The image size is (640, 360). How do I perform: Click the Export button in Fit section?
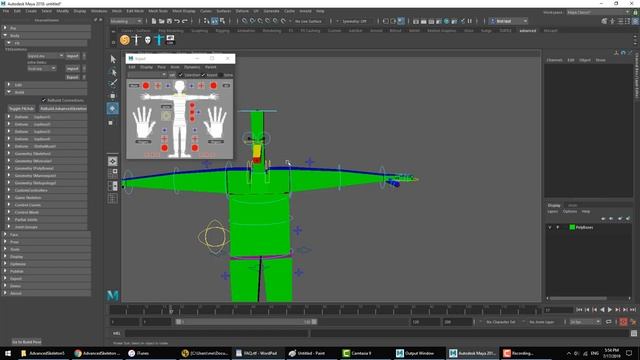click(x=73, y=77)
